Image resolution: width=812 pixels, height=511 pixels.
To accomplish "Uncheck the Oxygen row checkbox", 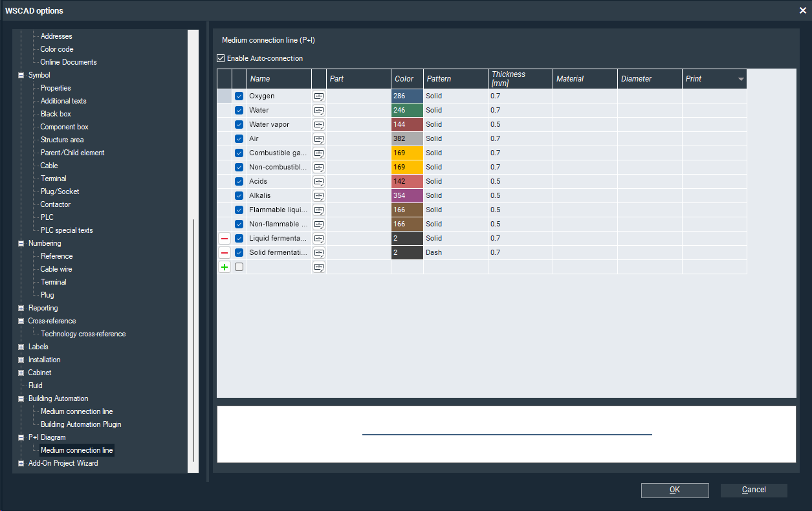I will click(239, 96).
